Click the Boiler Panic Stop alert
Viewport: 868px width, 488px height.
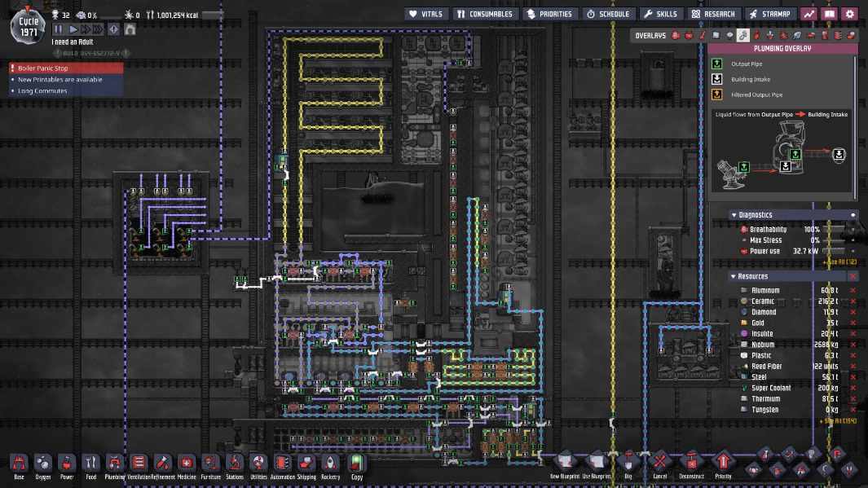click(66, 68)
